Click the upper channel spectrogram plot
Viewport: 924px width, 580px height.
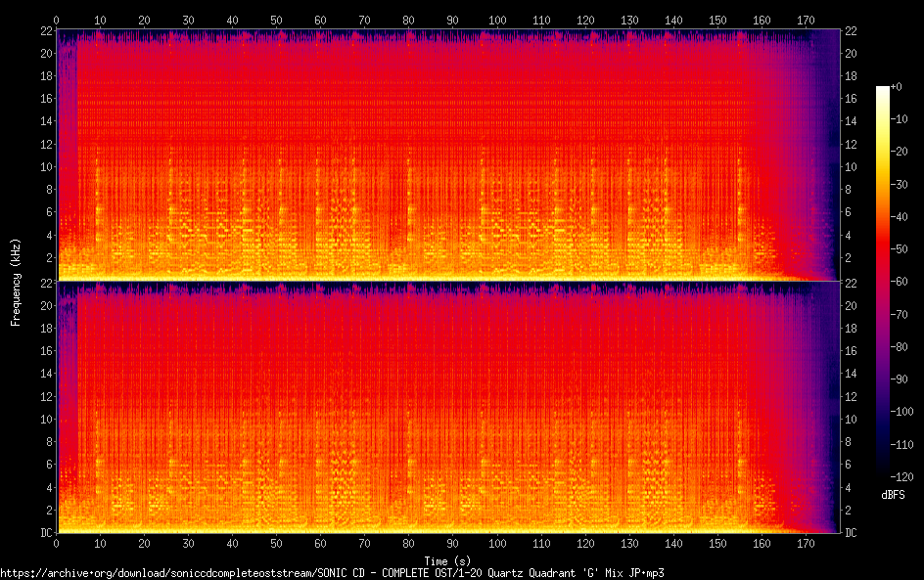[x=447, y=155]
